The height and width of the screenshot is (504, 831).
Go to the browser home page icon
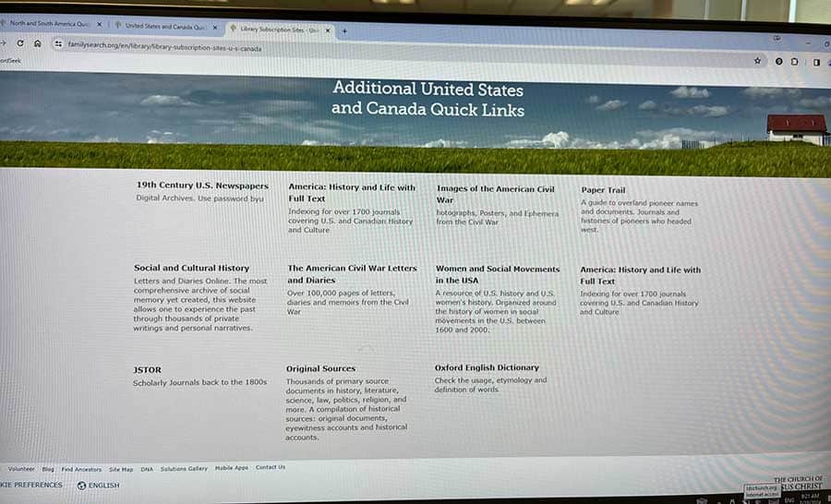(38, 43)
